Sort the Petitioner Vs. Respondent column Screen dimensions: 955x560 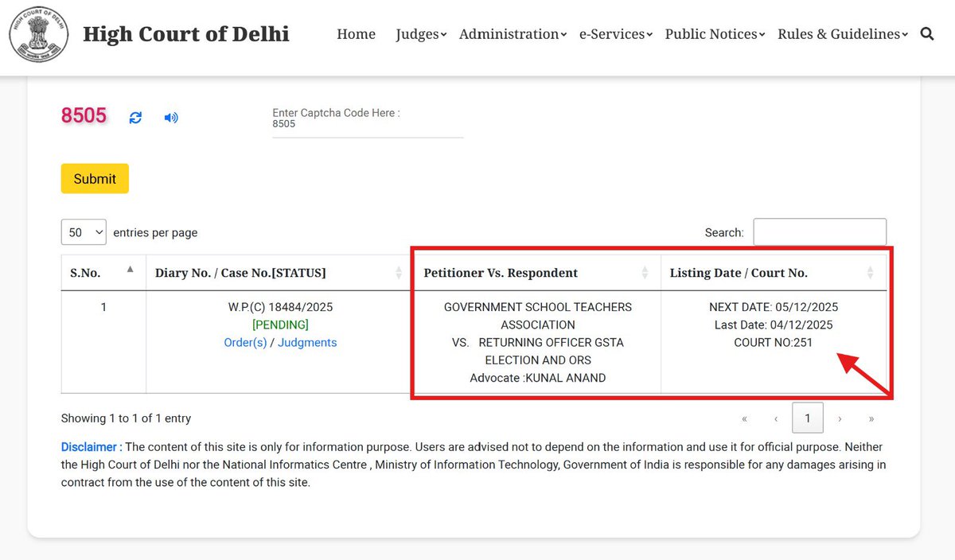[645, 273]
